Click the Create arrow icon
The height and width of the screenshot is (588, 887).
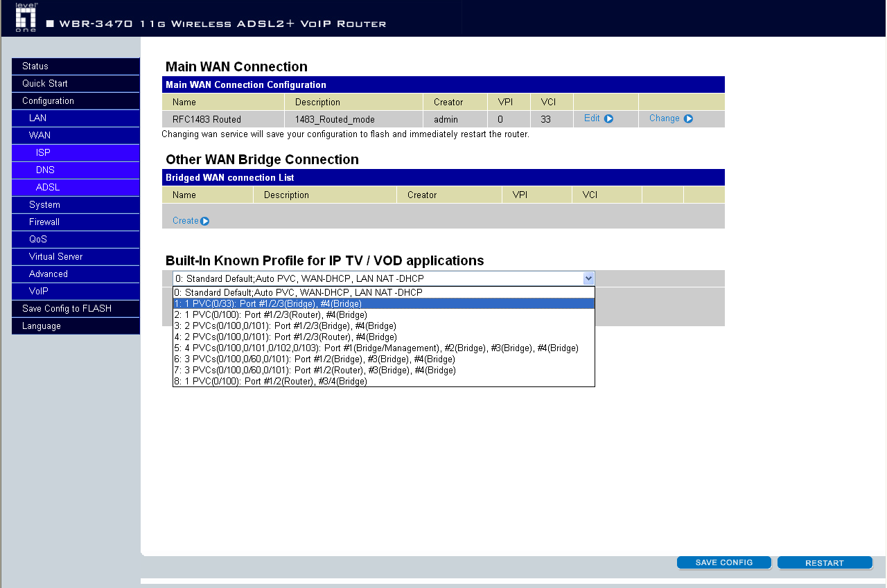pyautogui.click(x=204, y=221)
